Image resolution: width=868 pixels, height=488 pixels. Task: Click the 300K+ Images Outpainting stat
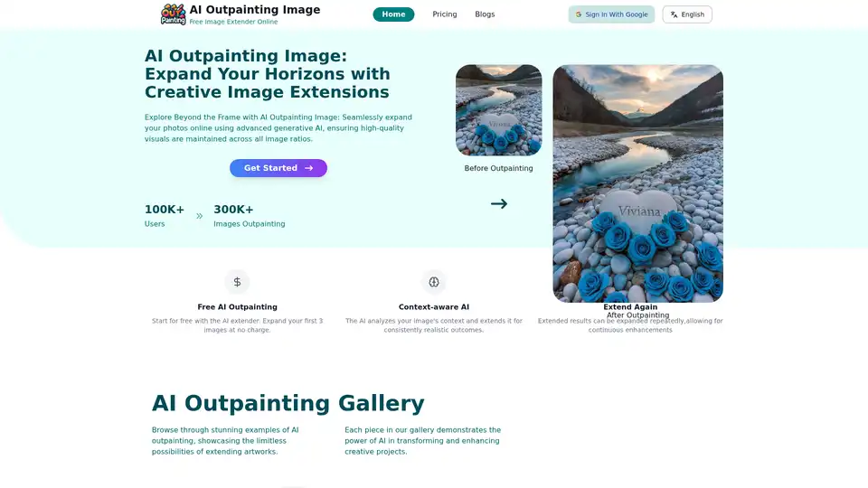point(249,216)
